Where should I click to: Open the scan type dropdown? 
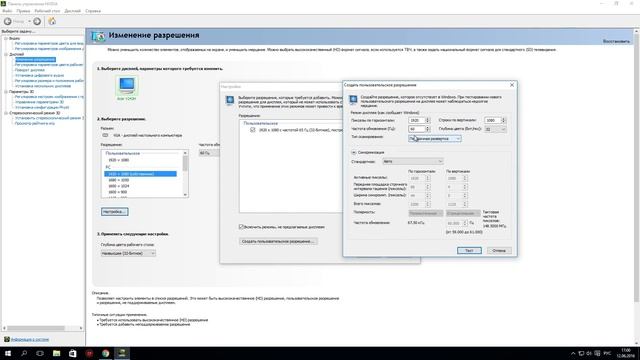(x=435, y=139)
